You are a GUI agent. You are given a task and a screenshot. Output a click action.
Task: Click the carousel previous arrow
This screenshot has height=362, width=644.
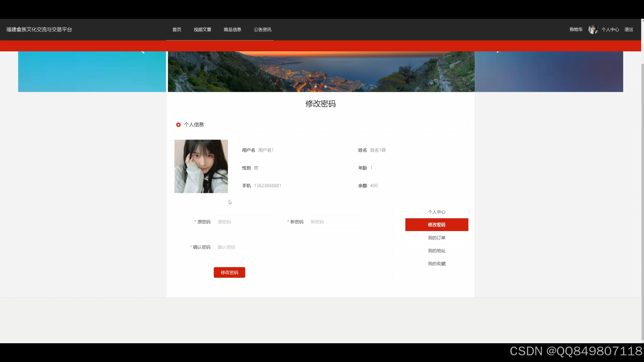tap(143, 52)
